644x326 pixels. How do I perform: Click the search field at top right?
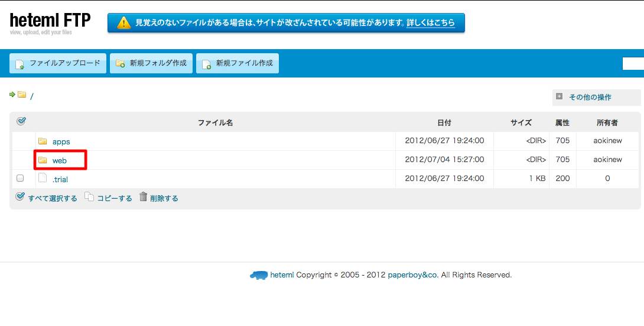633,64
